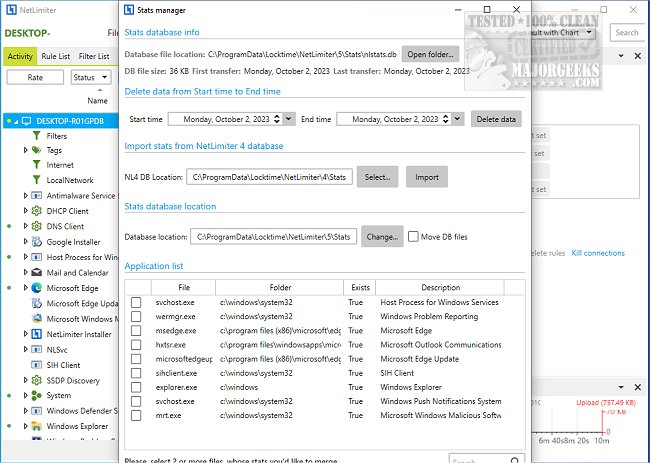Click the Mail and Calendar envelope icon
This screenshot has width=650, height=463.
click(36, 272)
